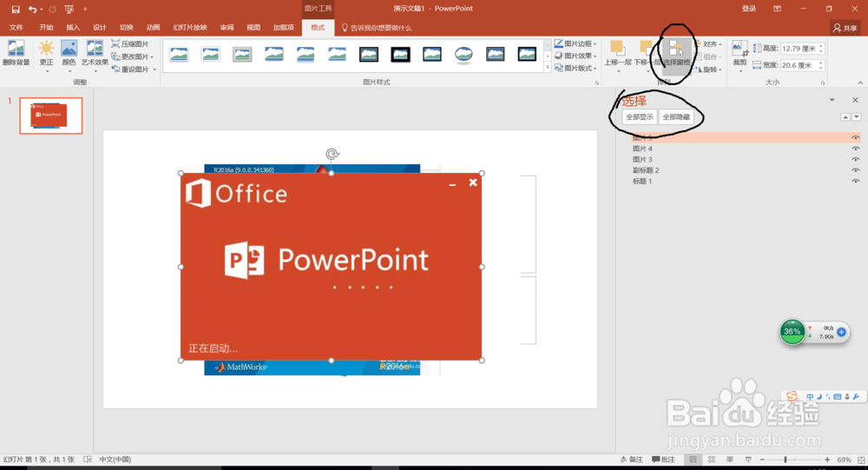Click the Share (共享) button
This screenshot has width=868, height=470.
click(x=845, y=28)
